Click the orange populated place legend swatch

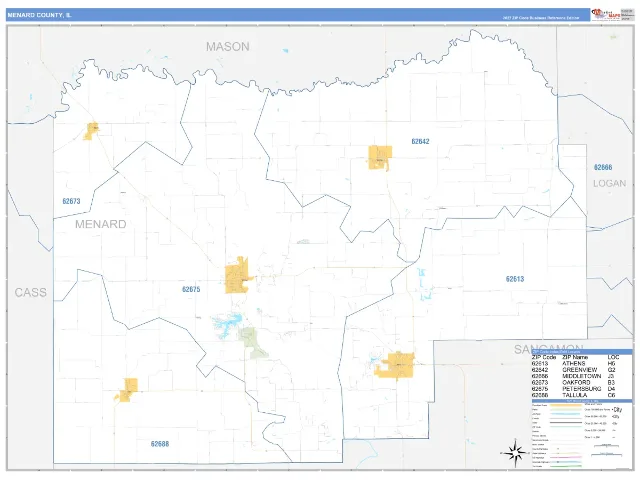coord(566,405)
